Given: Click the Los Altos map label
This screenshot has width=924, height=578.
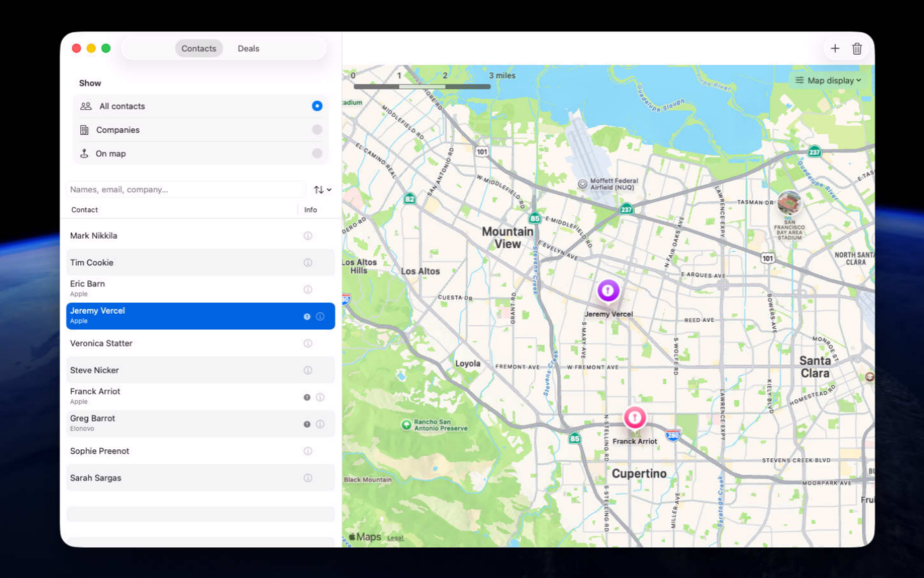Looking at the screenshot, I should coord(420,271).
